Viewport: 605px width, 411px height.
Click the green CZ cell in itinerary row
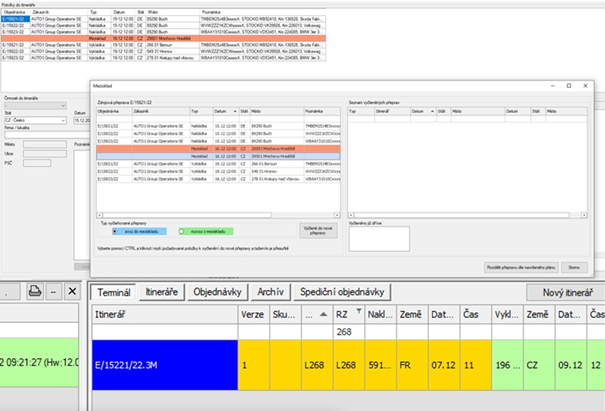click(539, 365)
